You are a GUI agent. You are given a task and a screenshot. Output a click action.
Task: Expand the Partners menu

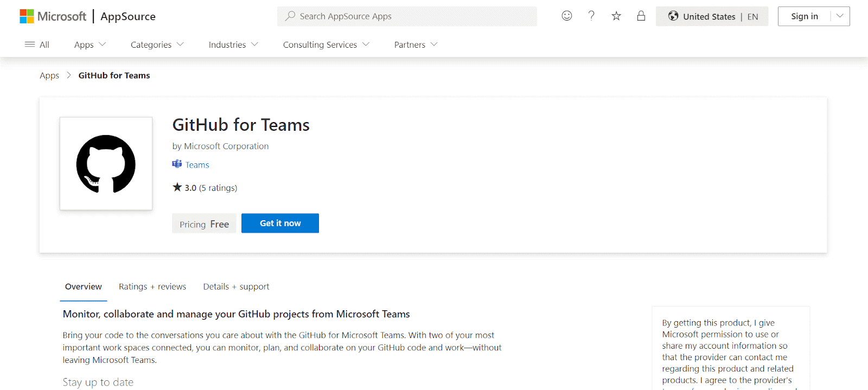tap(416, 44)
